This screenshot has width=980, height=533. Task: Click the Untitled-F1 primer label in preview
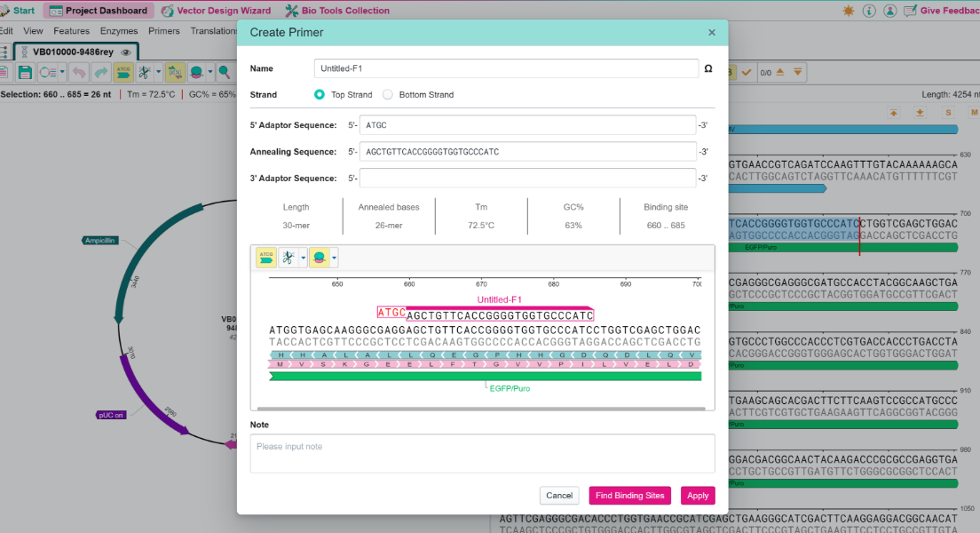[500, 299]
